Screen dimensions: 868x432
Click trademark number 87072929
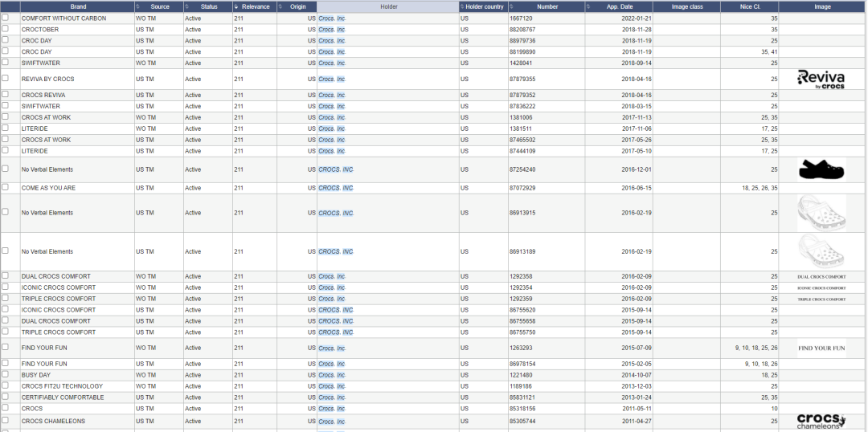[522, 188]
